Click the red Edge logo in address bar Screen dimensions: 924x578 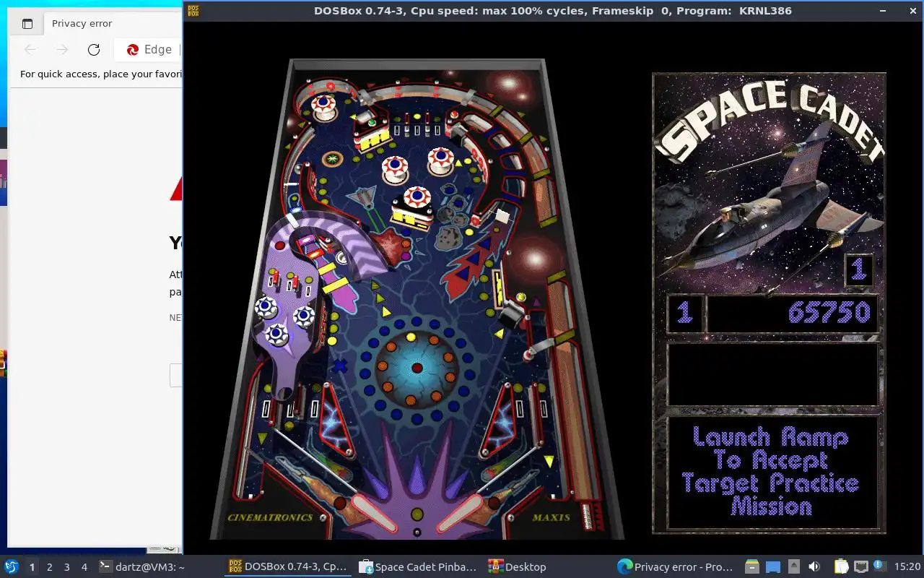[x=133, y=50]
